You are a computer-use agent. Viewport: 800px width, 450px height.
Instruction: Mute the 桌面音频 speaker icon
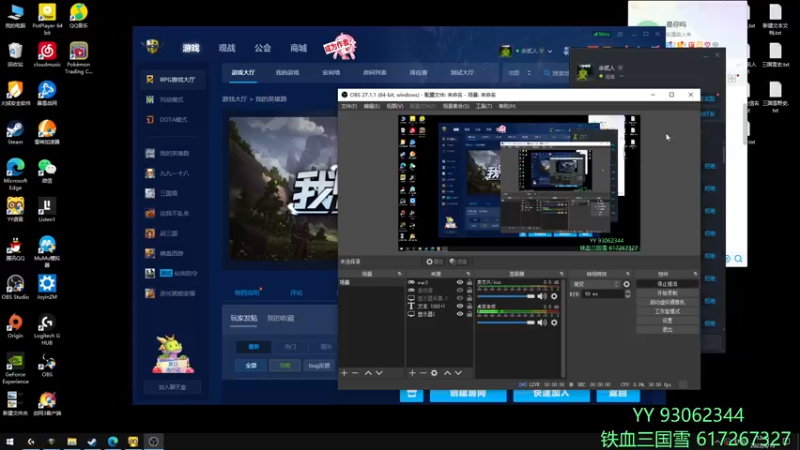(542, 322)
